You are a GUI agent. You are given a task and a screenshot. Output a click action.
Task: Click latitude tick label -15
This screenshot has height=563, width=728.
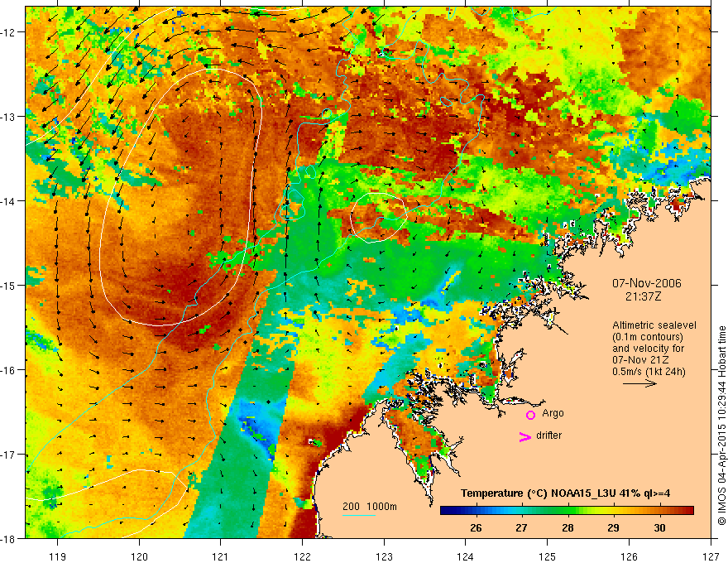pyautogui.click(x=9, y=285)
